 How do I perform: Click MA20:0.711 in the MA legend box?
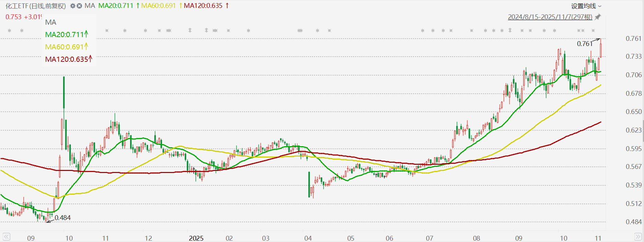click(67, 34)
